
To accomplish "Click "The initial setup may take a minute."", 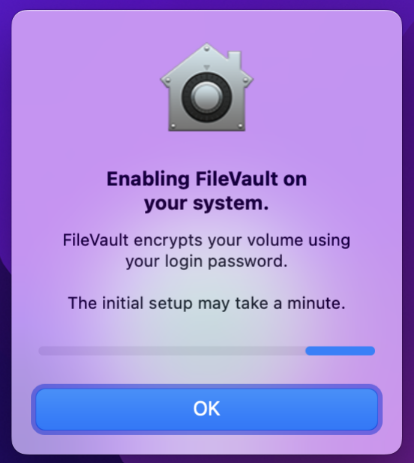I will [x=207, y=303].
